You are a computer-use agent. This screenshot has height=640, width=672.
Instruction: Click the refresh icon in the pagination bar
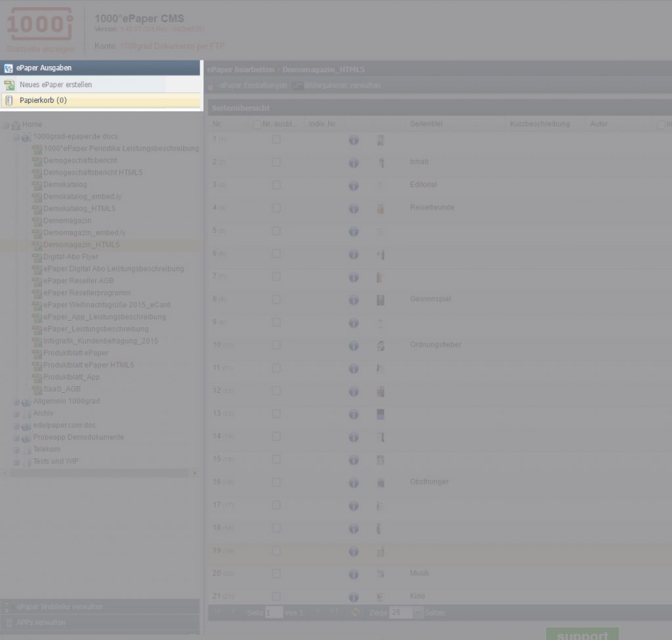tap(355, 612)
